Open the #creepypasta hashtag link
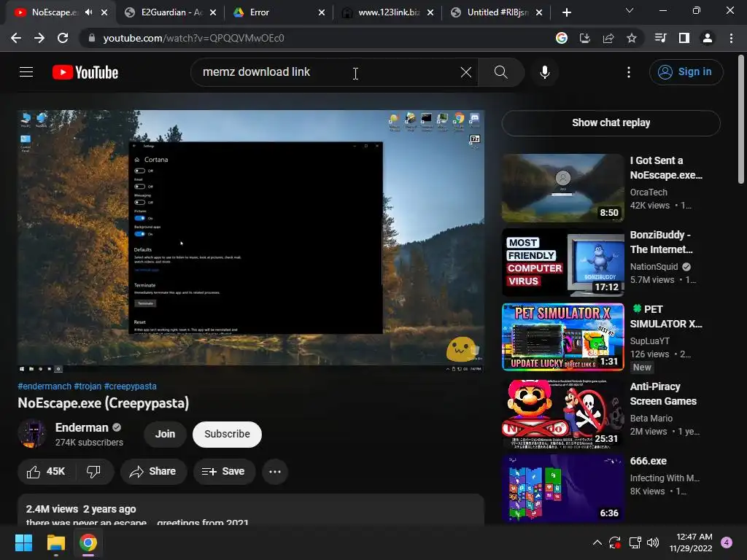747x560 pixels. coord(130,386)
